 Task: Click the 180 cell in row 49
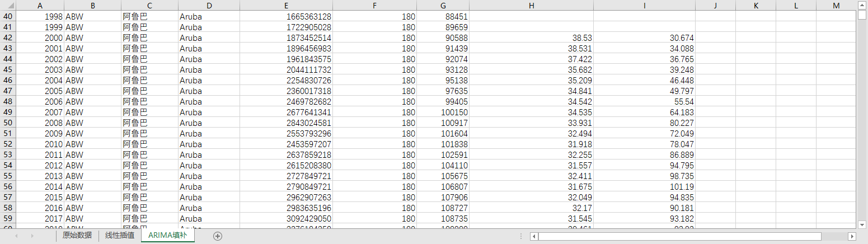(x=374, y=112)
